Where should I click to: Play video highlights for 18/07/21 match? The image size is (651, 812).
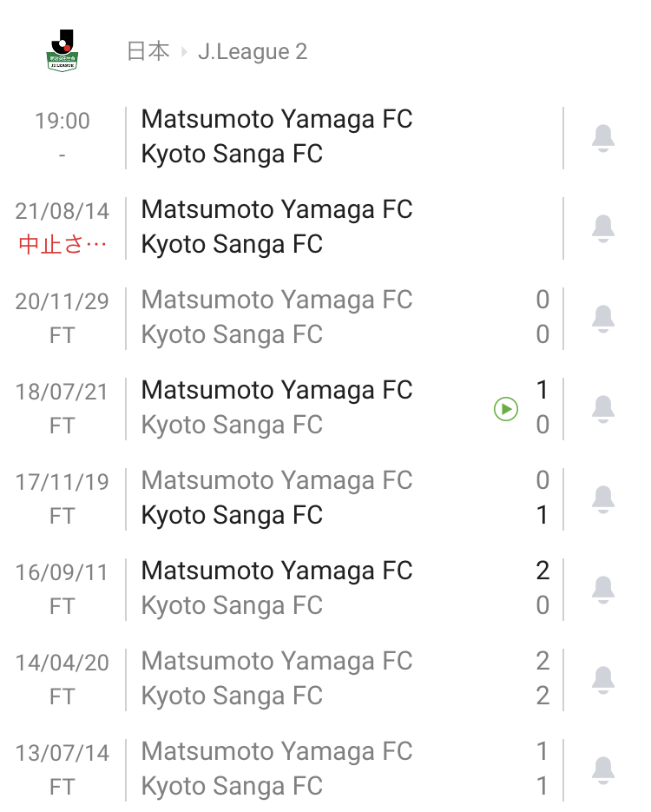point(506,409)
